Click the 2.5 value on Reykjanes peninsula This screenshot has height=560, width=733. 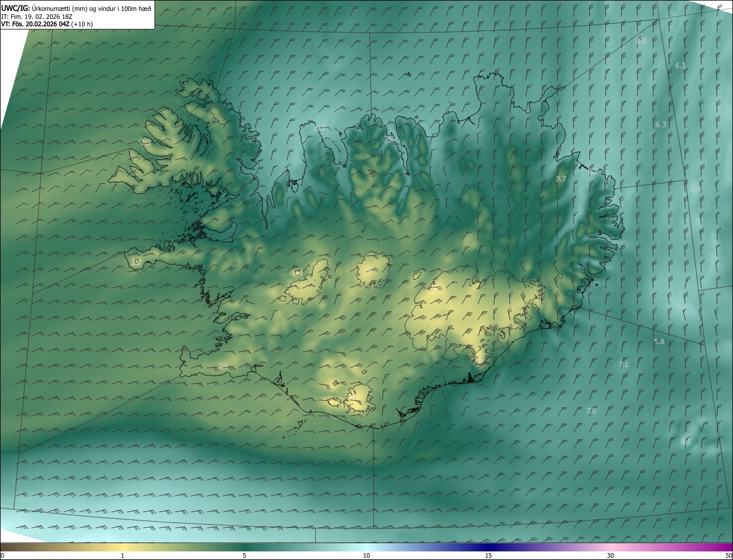pos(223,366)
